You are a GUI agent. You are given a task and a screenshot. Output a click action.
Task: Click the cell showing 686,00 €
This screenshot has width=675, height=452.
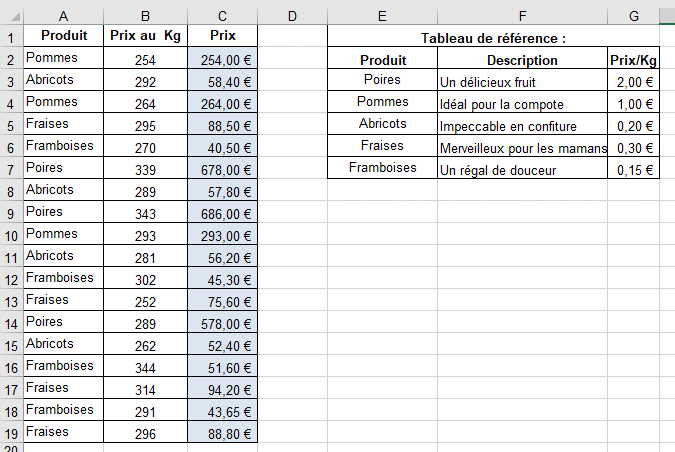(222, 213)
